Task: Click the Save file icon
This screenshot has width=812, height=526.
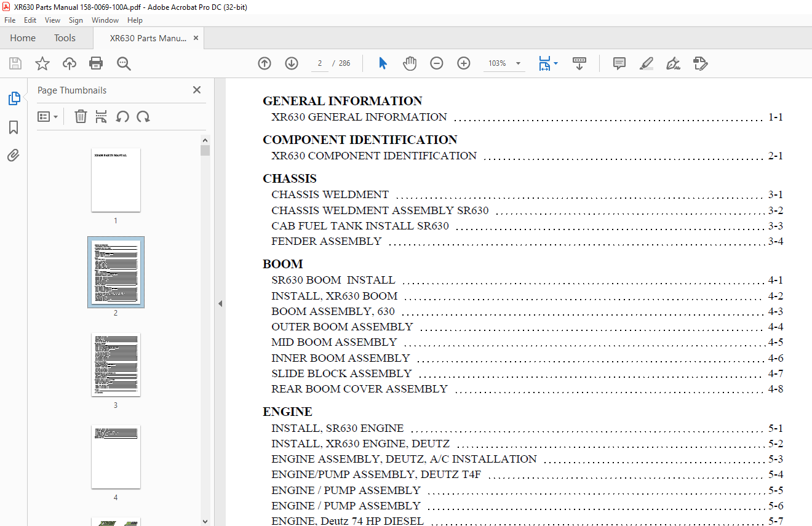Action: tap(15, 63)
